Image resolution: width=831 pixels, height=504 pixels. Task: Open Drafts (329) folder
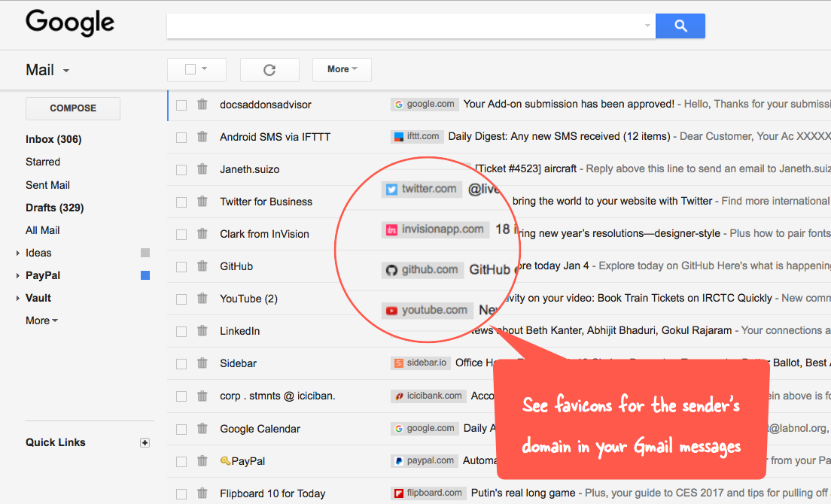55,208
